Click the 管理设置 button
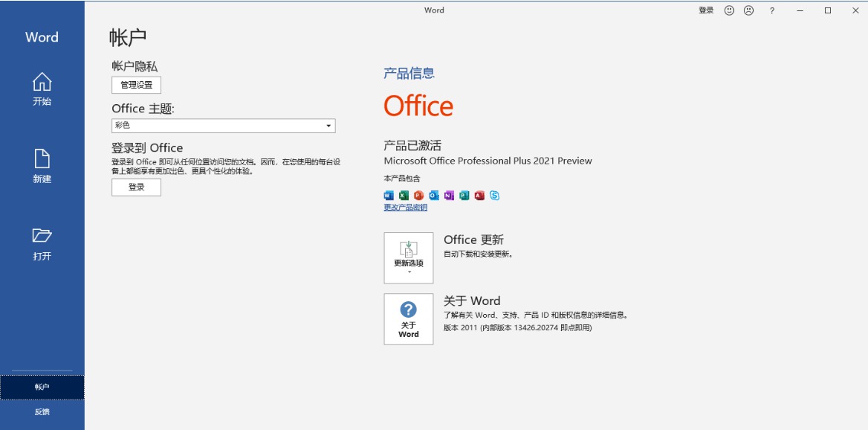The width and height of the screenshot is (868, 430). [136, 85]
